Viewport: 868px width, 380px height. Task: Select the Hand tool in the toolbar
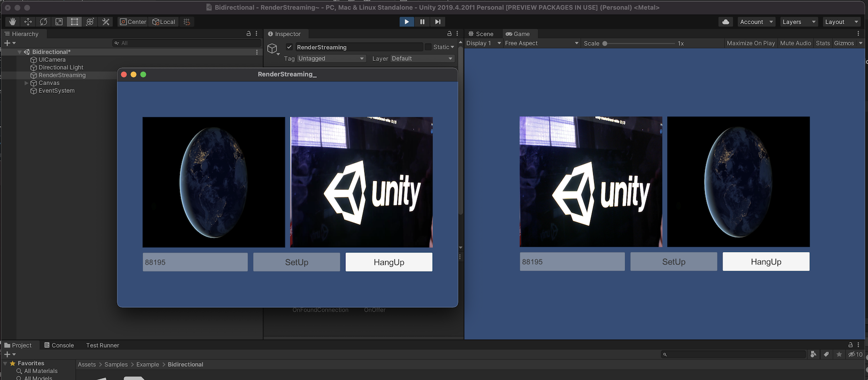[13, 22]
